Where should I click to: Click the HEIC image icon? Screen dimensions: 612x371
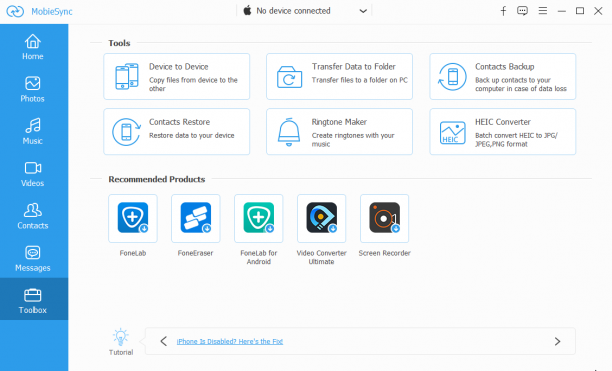pyautogui.click(x=452, y=133)
